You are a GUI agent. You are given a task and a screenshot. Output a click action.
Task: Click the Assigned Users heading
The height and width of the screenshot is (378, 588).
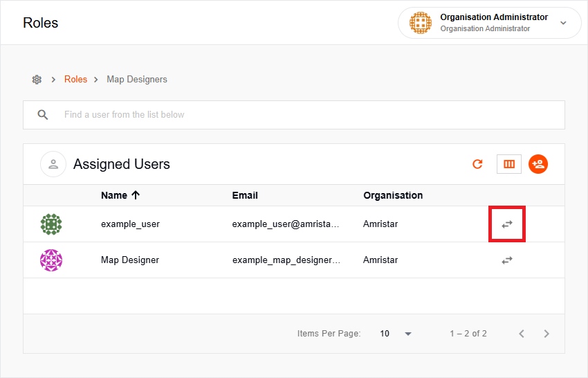coord(122,164)
